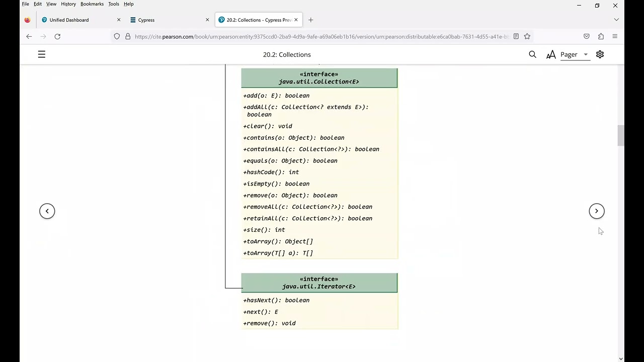
Task: Click the +add(o: E): boolean method
Action: tap(276, 96)
